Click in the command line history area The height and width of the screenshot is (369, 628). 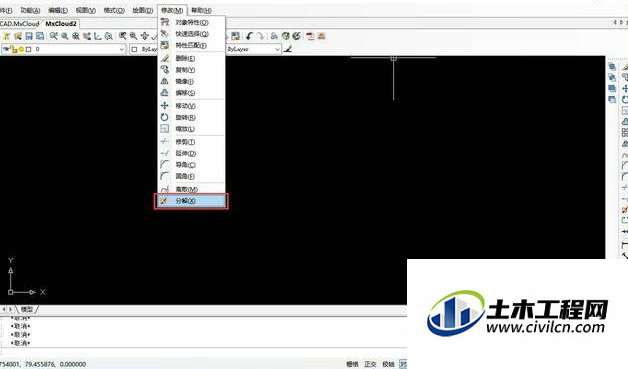pyautogui.click(x=203, y=332)
